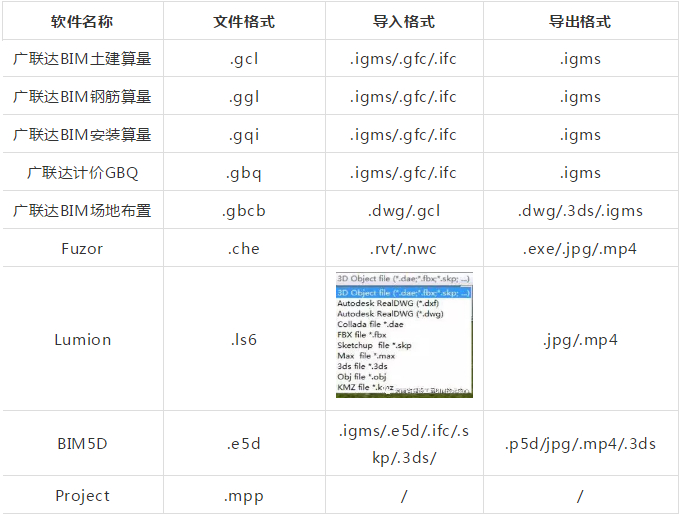The image size is (683, 515).
Task: Click .igms export cell in 安装算量 row
Action: coord(580,135)
